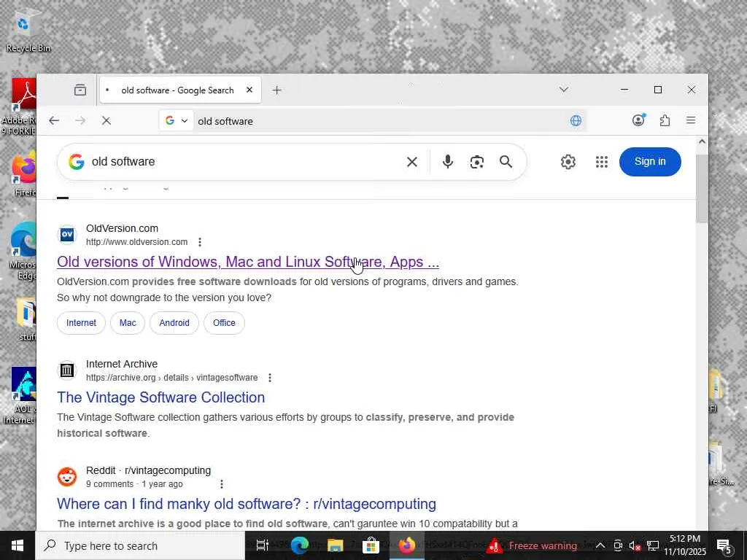747x560 pixels.
Task: Open the search engine dropdown in the address bar
Action: click(177, 121)
